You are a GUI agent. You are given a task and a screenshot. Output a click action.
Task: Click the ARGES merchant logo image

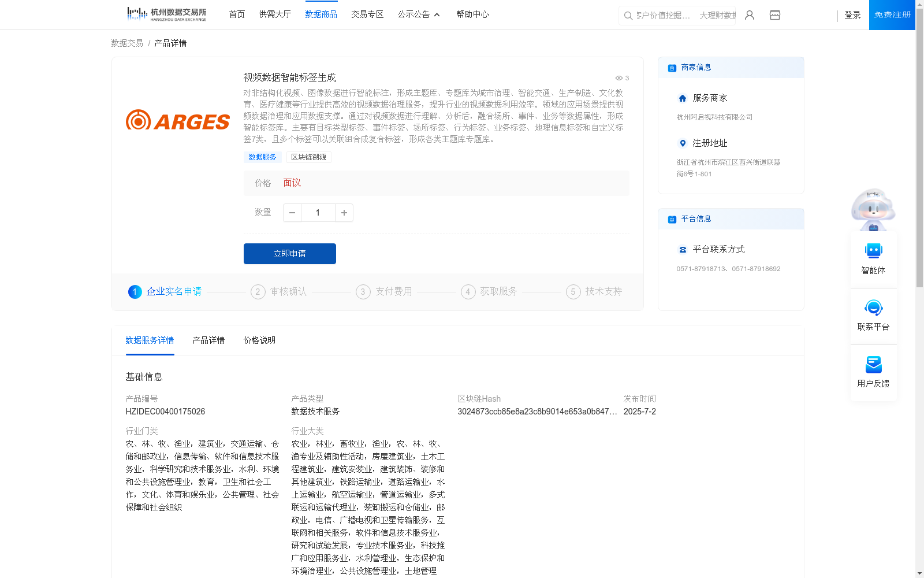click(x=178, y=120)
